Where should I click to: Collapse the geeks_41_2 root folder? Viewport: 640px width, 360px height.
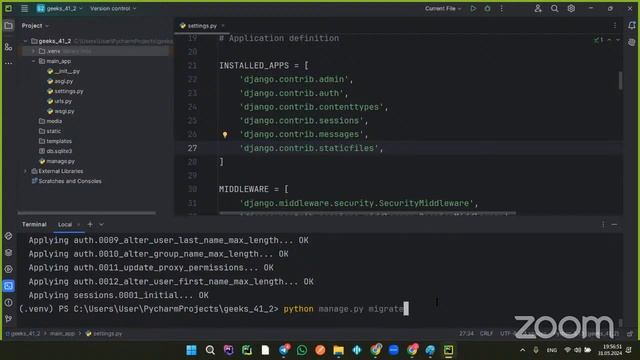pyautogui.click(x=25, y=41)
